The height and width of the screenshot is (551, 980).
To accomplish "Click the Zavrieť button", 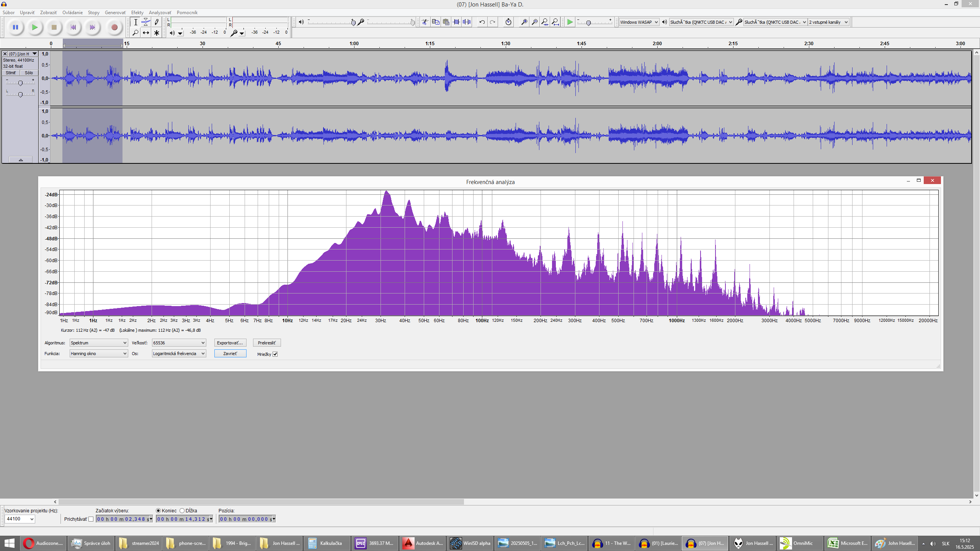I will click(230, 354).
